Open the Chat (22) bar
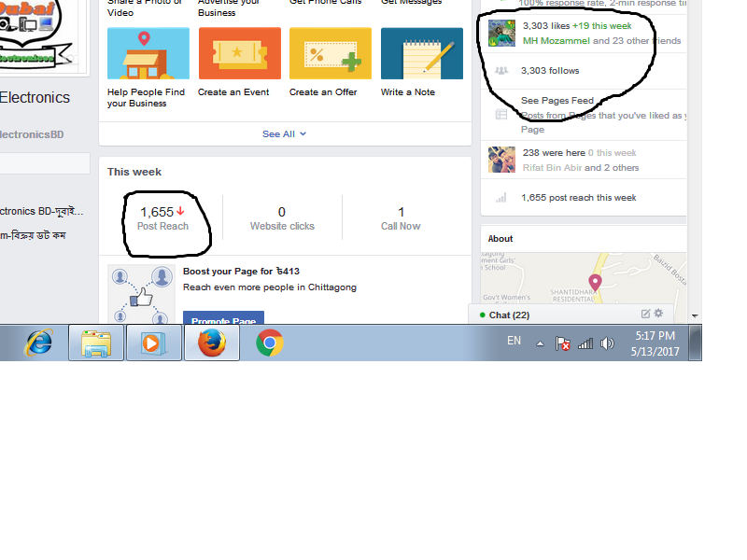The image size is (747, 560). [x=571, y=315]
